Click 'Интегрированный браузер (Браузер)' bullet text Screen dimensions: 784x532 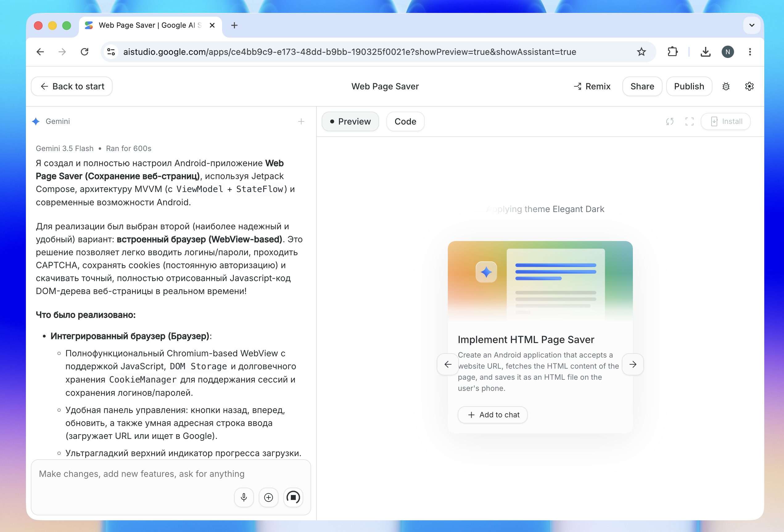[x=130, y=337]
